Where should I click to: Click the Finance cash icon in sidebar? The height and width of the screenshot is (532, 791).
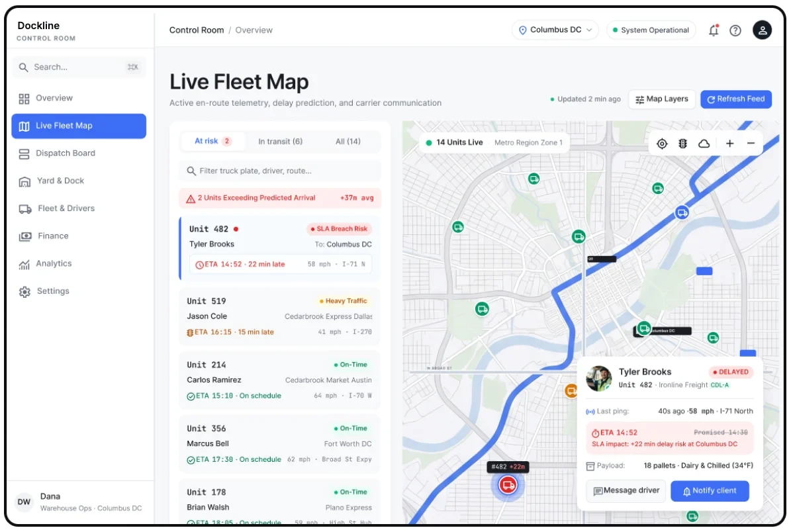pos(24,236)
